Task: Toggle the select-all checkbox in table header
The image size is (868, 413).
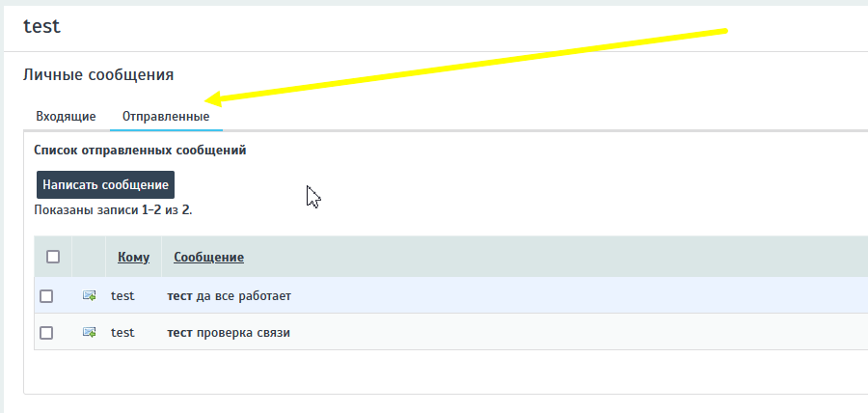Action: pos(53,257)
